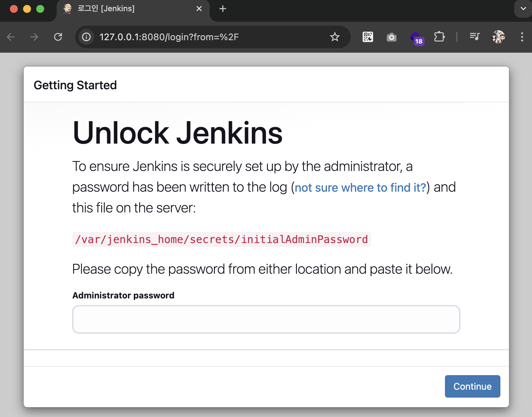Viewport: 532px width, 417px height.
Task: Open a new browser tab
Action: [x=223, y=9]
